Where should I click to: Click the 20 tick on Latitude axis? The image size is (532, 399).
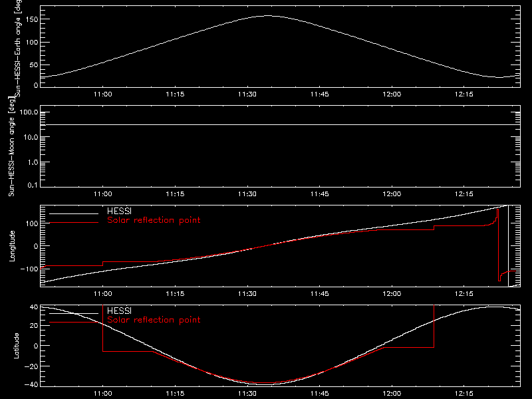[34, 325]
